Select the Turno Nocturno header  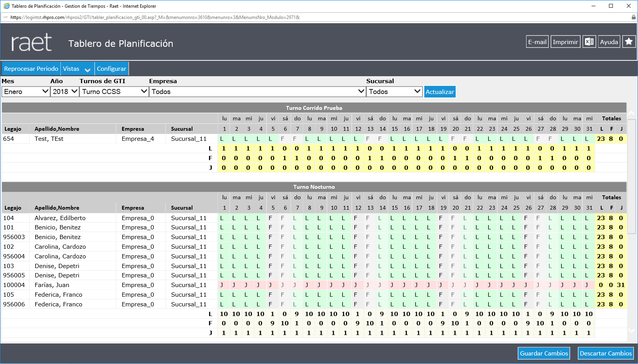tap(314, 187)
